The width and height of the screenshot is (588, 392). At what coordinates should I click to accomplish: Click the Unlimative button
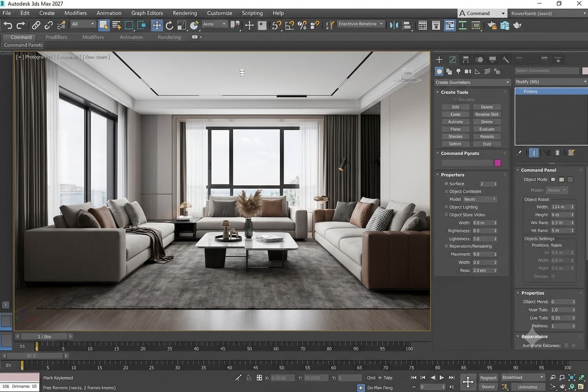point(528,387)
